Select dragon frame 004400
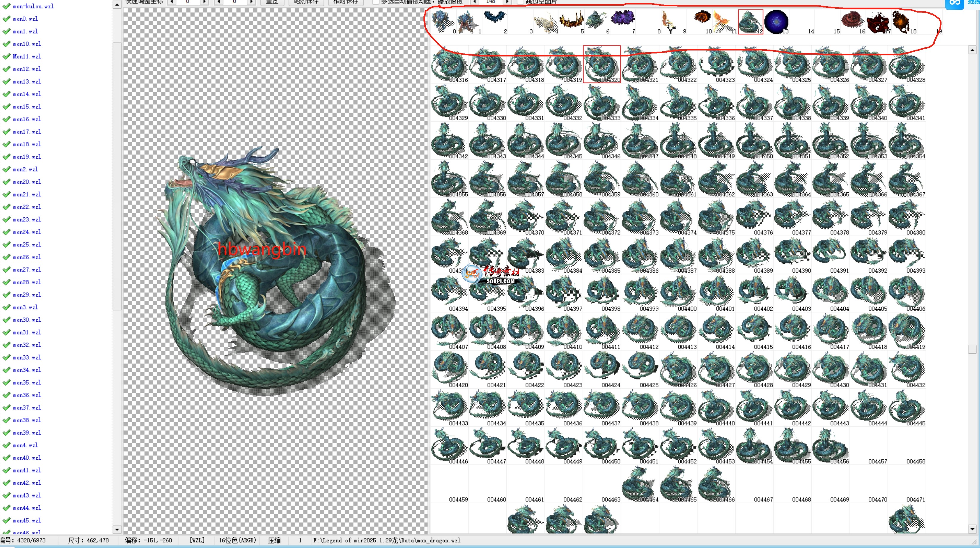 click(678, 293)
